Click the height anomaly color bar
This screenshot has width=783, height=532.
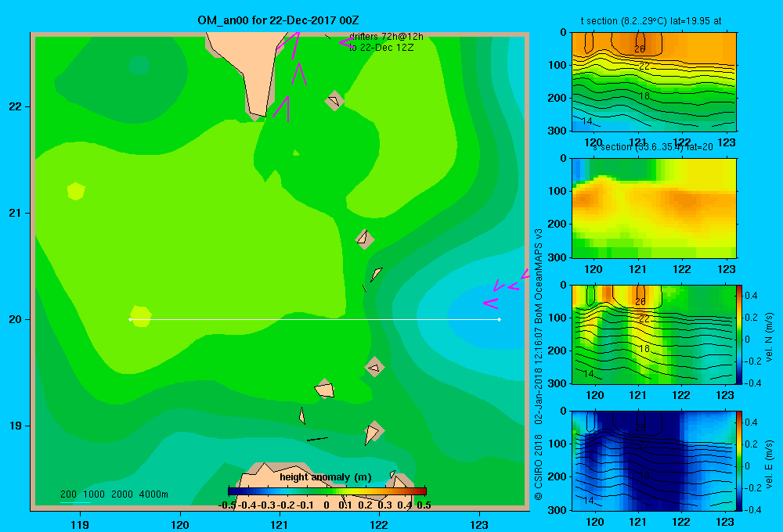(x=327, y=491)
